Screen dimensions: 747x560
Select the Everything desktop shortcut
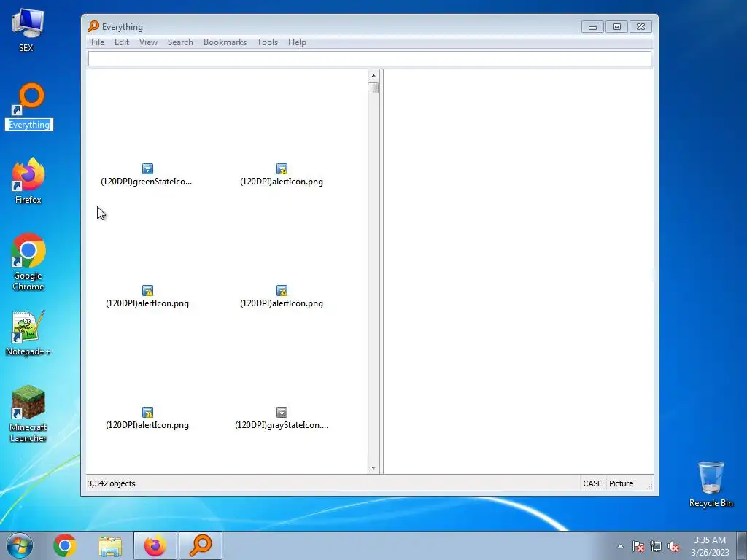[x=29, y=106]
